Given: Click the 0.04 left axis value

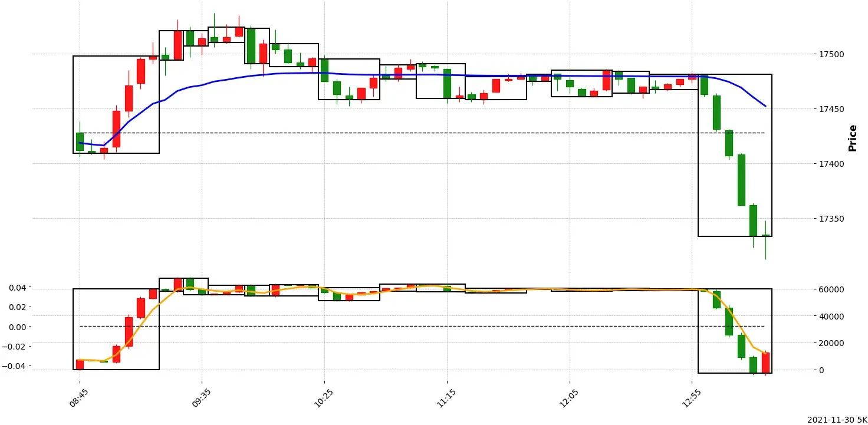Looking at the screenshot, I should tap(18, 288).
